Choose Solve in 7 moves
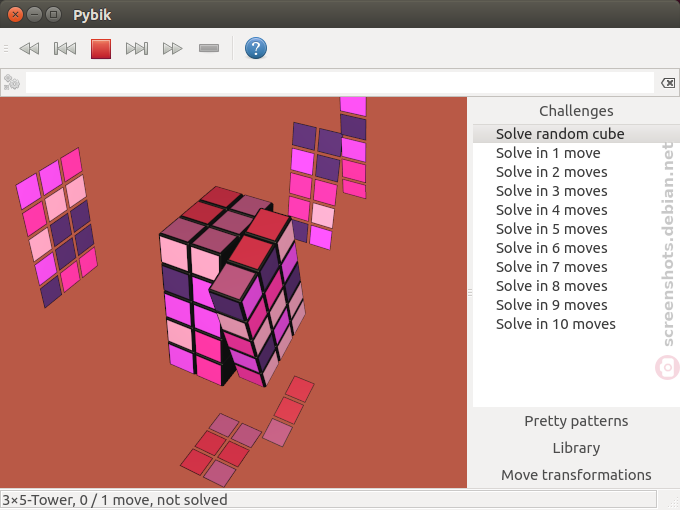Image resolution: width=680 pixels, height=510 pixels. (576, 267)
